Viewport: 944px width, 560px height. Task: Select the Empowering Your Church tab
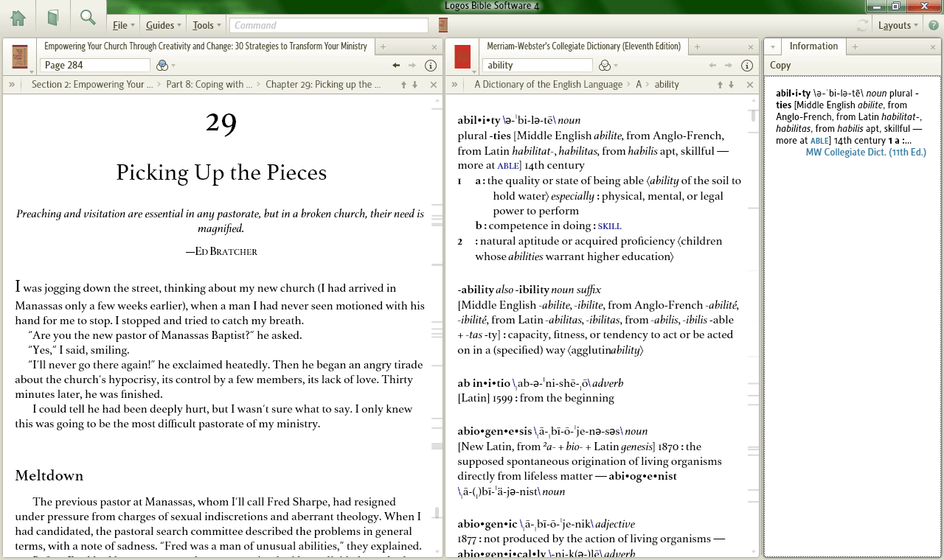206,46
